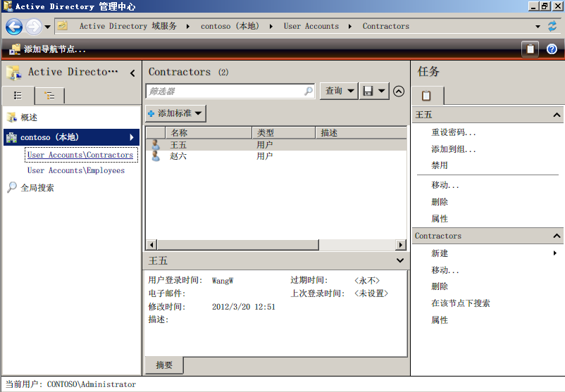Collapse the navigation pane with the chevron
Image resolution: width=565 pixels, height=392 pixels.
pyautogui.click(x=132, y=73)
